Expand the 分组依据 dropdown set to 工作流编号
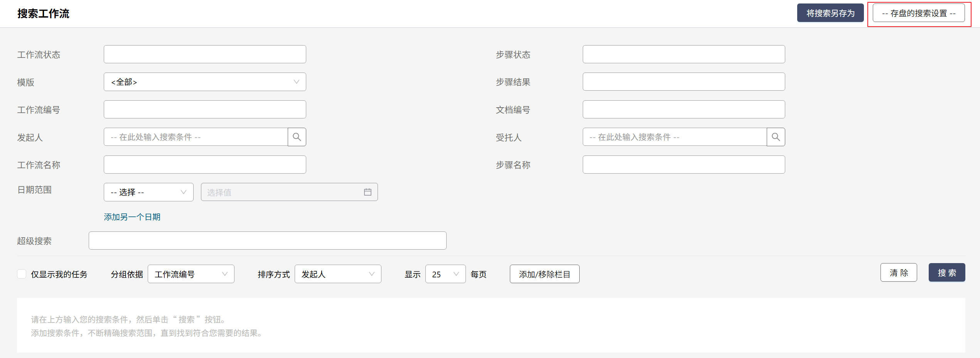The width and height of the screenshot is (980, 358). click(x=191, y=274)
